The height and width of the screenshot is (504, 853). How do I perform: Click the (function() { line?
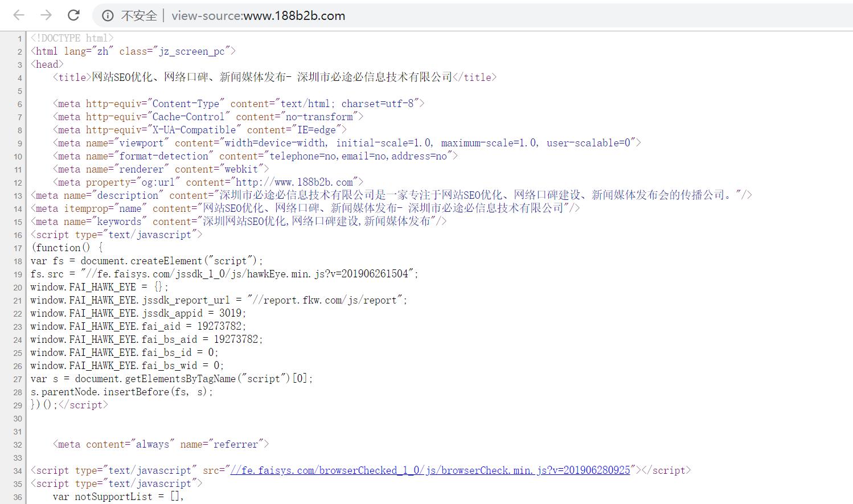(67, 248)
